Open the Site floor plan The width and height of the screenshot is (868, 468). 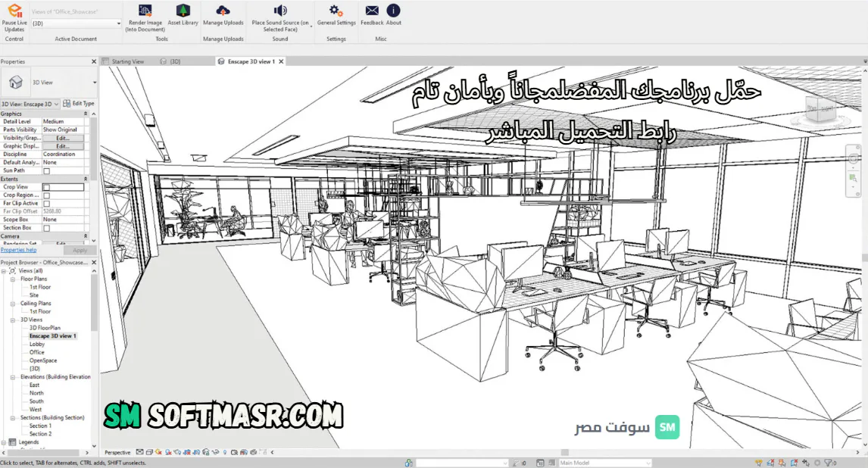tap(34, 295)
